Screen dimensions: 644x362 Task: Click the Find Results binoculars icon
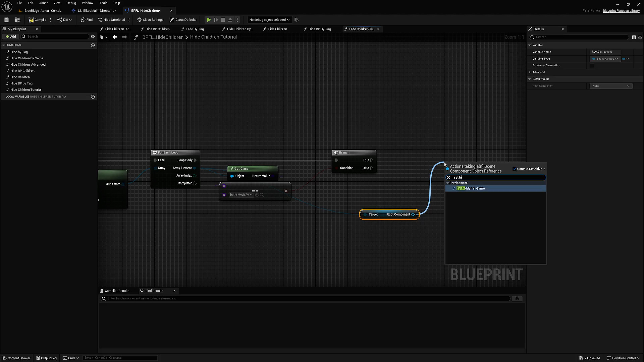click(517, 298)
